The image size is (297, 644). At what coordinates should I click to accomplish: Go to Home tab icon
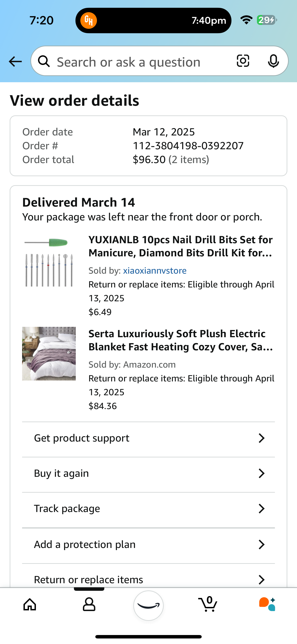coord(30,605)
